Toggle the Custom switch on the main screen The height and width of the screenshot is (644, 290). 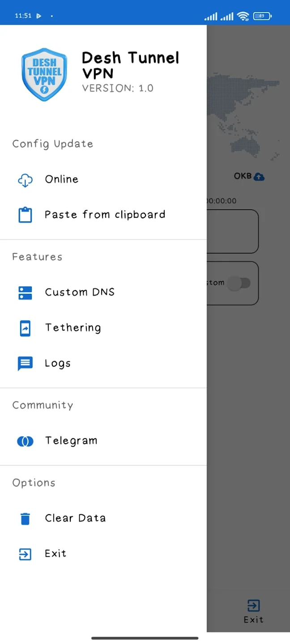[x=239, y=284]
